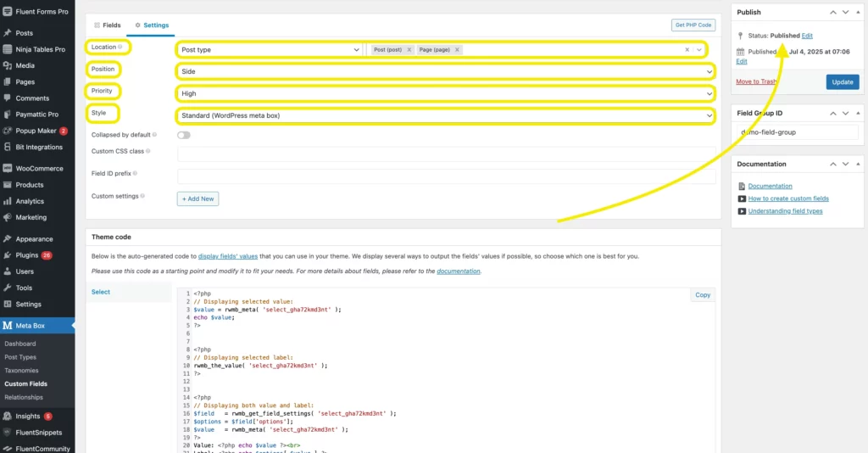This screenshot has height=453, width=868.
Task: Move the Publish panel down
Action: (x=845, y=12)
